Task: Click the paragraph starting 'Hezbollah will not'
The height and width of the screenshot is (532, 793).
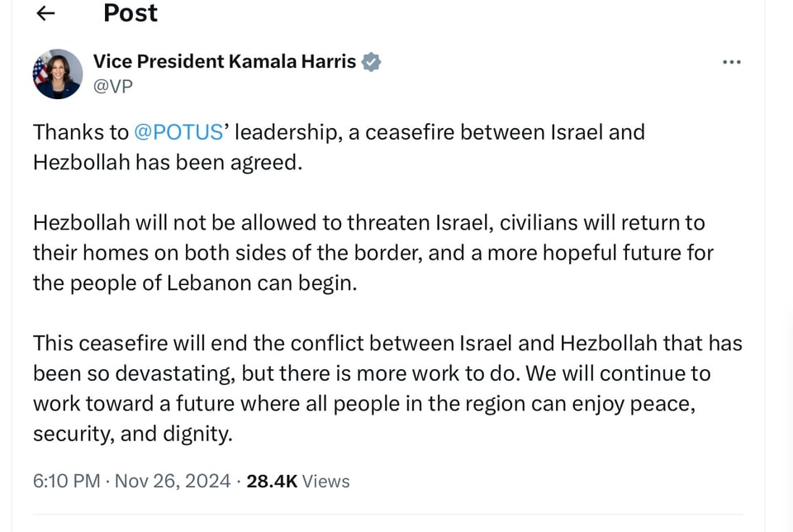Action: [x=372, y=253]
